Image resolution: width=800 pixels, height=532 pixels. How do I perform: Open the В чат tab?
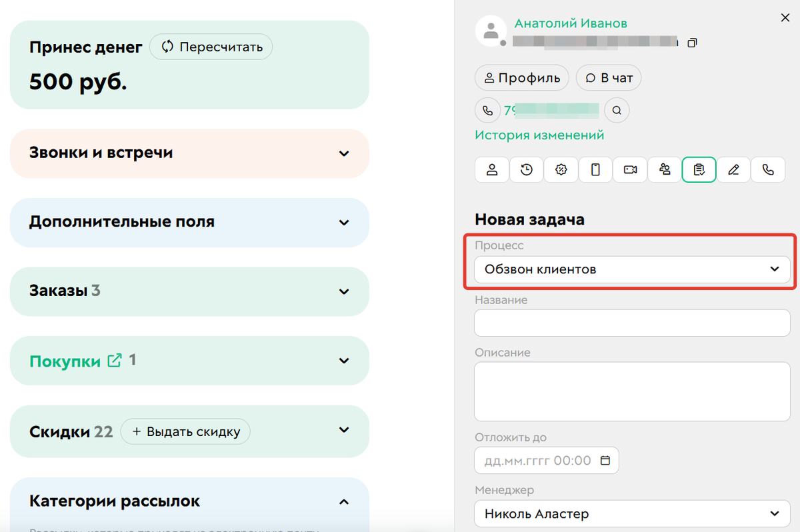coord(609,77)
